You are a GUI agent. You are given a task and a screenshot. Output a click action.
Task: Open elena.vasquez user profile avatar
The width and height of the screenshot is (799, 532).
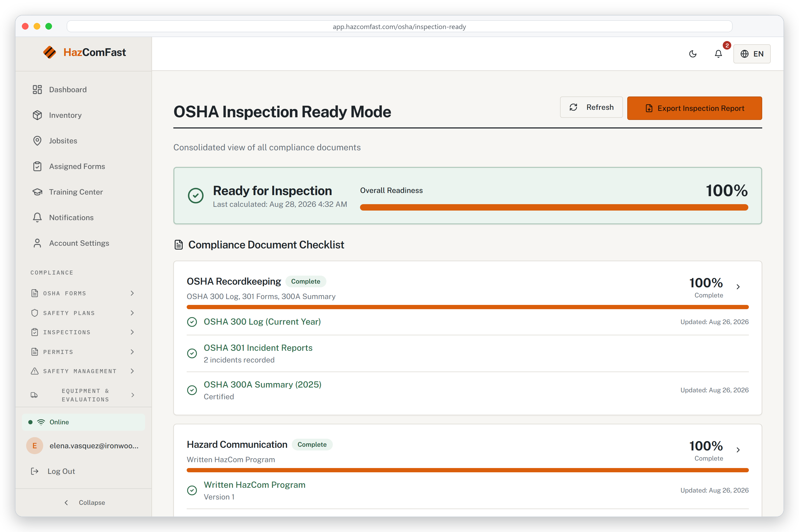click(35, 445)
